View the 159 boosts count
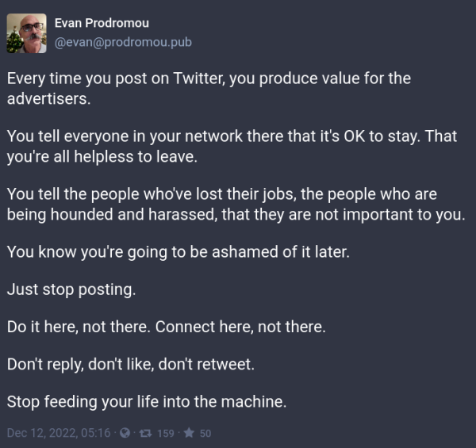The height and width of the screenshot is (448, 476). point(166,433)
